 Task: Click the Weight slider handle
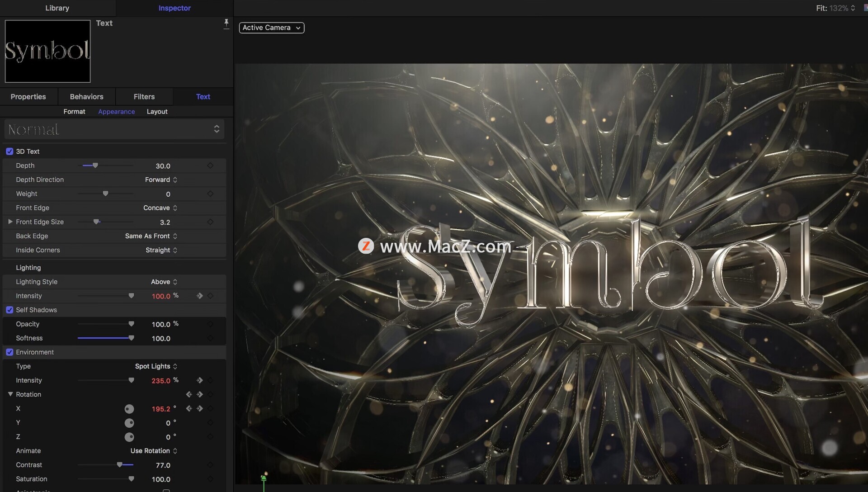(x=105, y=194)
